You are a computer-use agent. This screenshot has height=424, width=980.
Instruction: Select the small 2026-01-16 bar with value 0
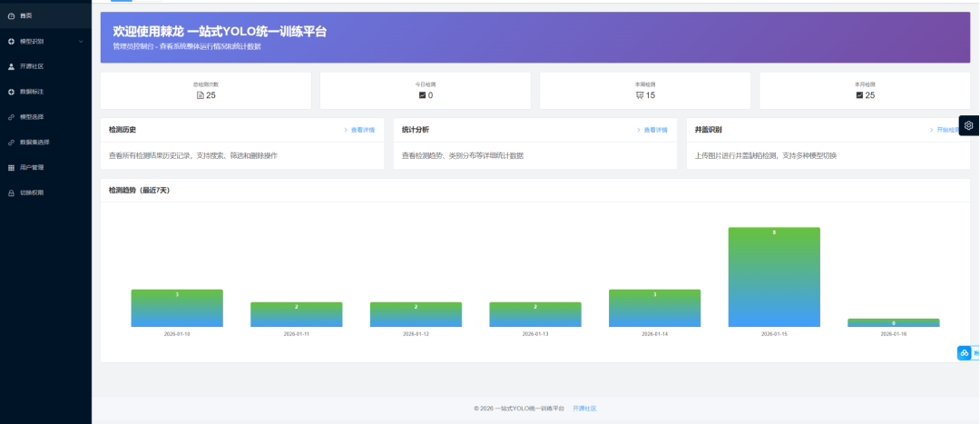click(x=894, y=322)
